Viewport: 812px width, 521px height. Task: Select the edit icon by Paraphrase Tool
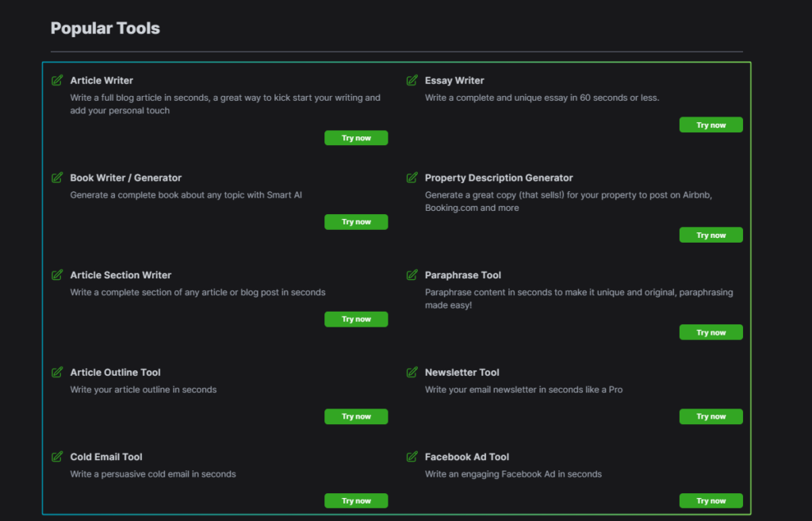[x=412, y=275]
